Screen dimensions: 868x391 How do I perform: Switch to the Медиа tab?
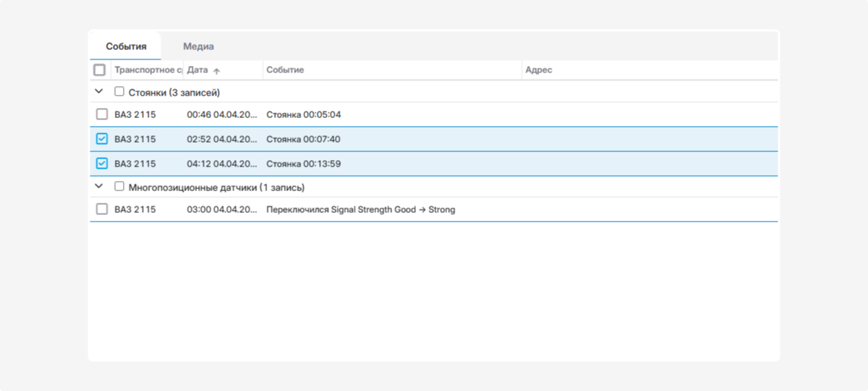(197, 46)
